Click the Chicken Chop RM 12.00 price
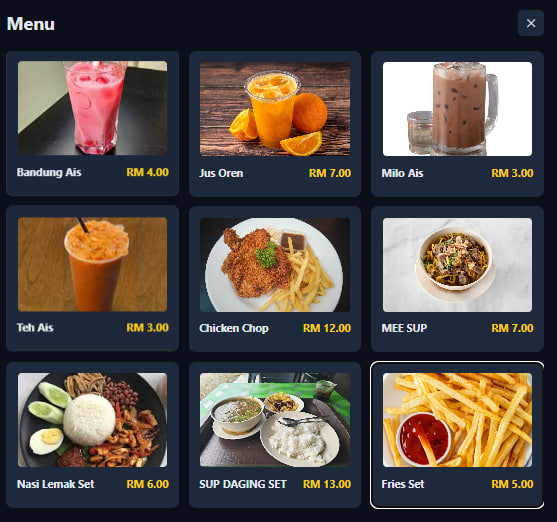The image size is (557, 522). coord(327,328)
